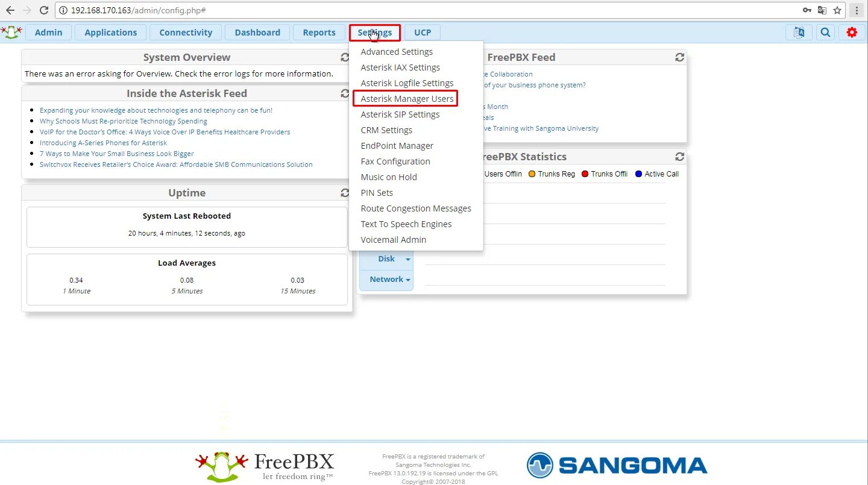Screen dimensions: 868x485
Task: Refresh the Inside the Asterisk Feed panel
Action: pos(345,93)
